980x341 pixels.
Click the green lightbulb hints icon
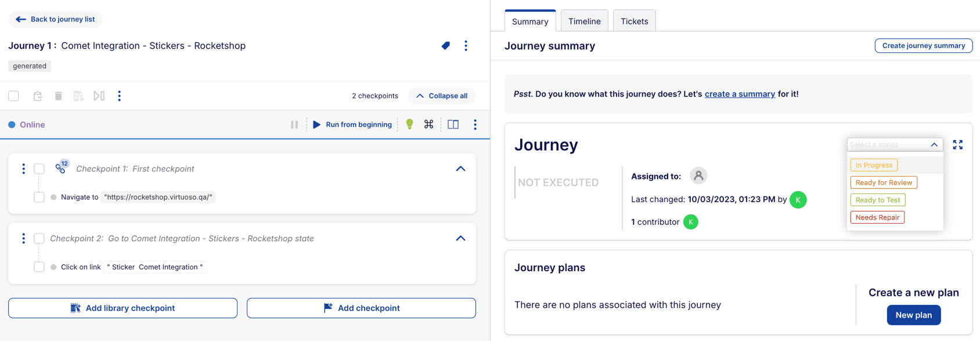click(x=410, y=124)
